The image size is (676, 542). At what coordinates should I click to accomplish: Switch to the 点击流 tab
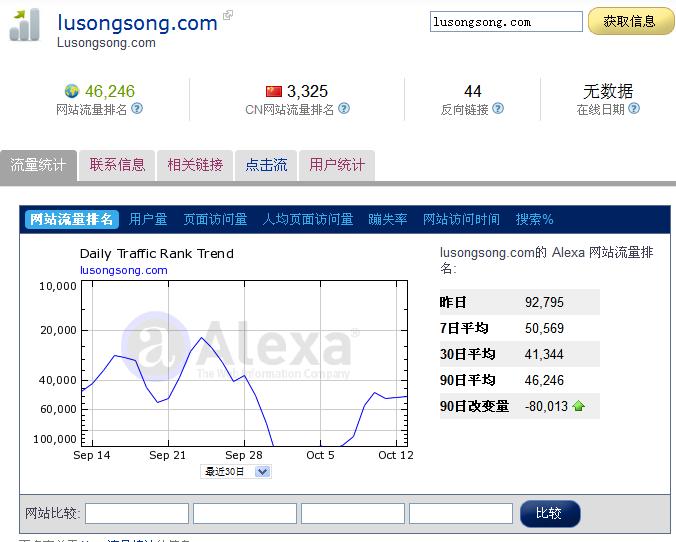click(266, 165)
